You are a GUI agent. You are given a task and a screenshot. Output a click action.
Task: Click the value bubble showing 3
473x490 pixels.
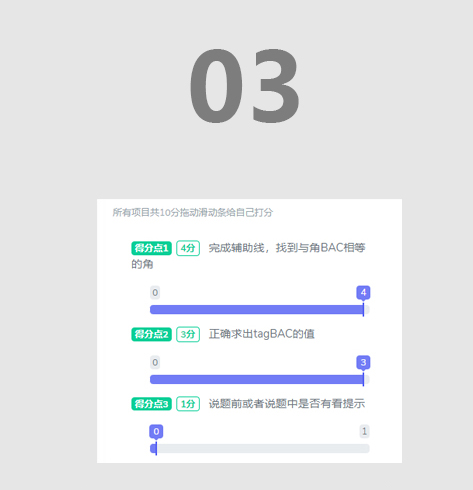point(363,362)
